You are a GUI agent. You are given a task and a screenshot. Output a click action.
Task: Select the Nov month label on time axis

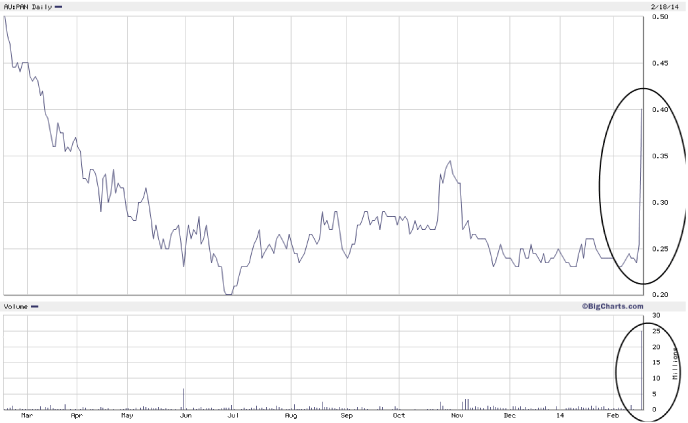click(x=457, y=417)
